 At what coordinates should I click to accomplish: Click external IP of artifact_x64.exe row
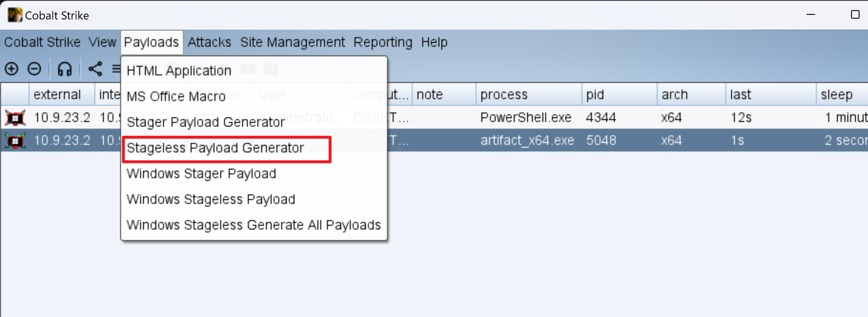click(x=62, y=141)
